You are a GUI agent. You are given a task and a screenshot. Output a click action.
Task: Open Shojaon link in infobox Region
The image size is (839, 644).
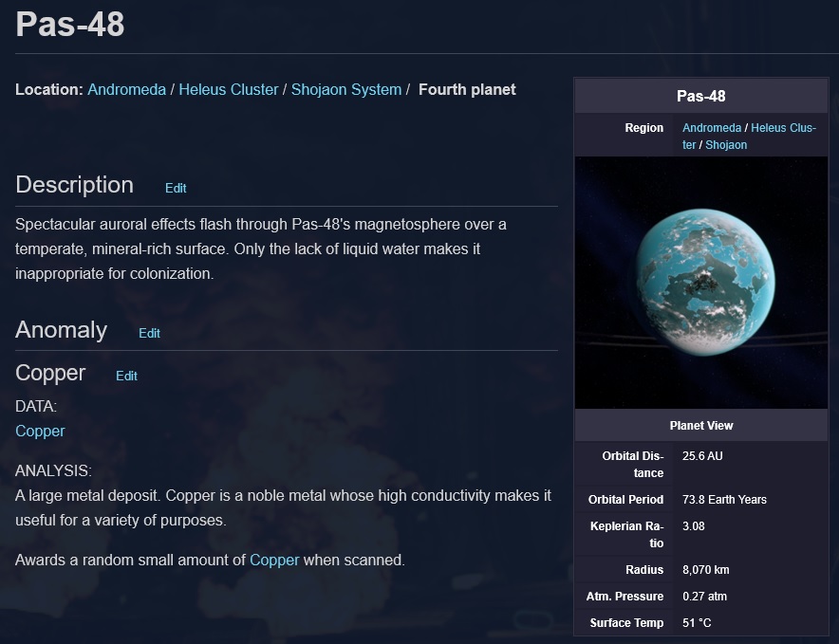[x=726, y=145]
